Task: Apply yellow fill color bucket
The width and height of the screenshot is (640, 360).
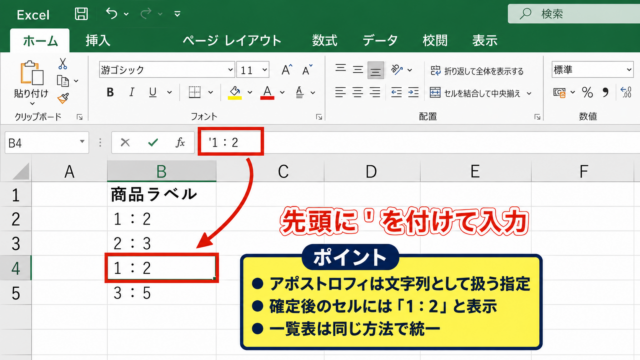Action: click(235, 93)
